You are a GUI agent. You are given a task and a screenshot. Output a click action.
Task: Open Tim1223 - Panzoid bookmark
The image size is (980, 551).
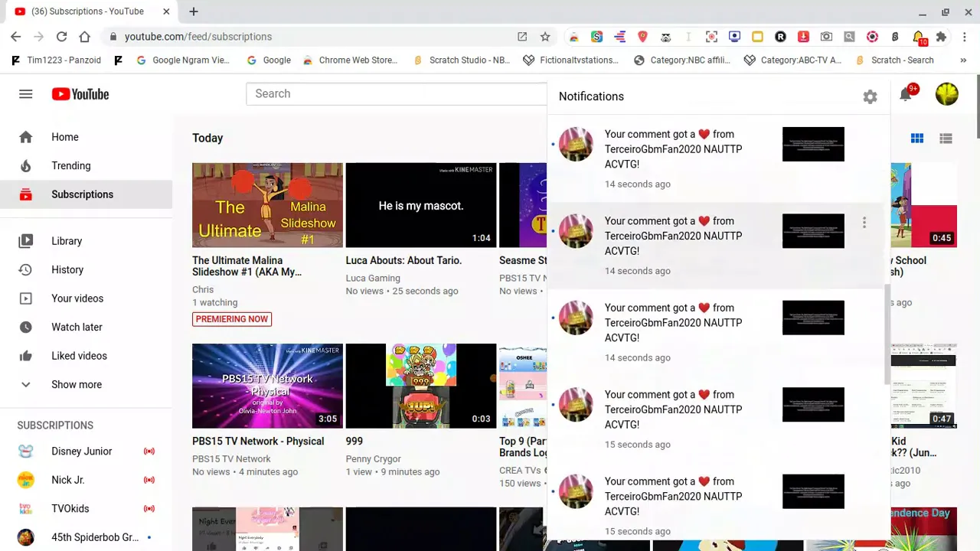56,60
